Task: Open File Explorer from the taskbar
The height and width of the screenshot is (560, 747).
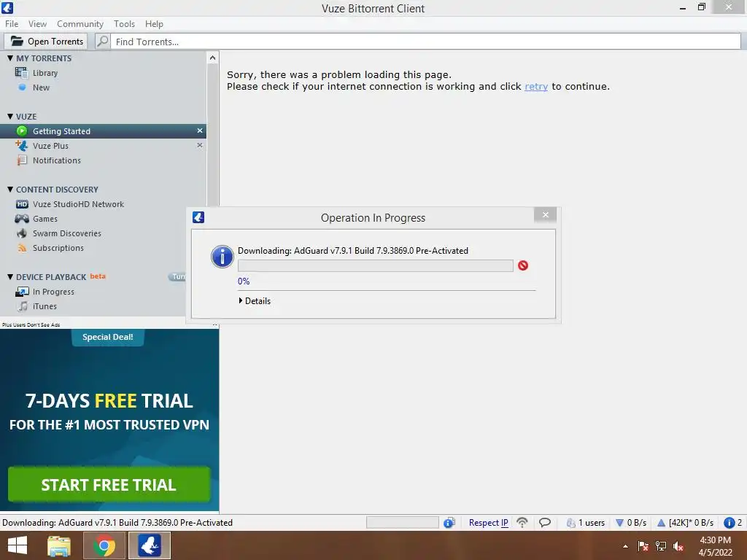Action: [x=59, y=545]
